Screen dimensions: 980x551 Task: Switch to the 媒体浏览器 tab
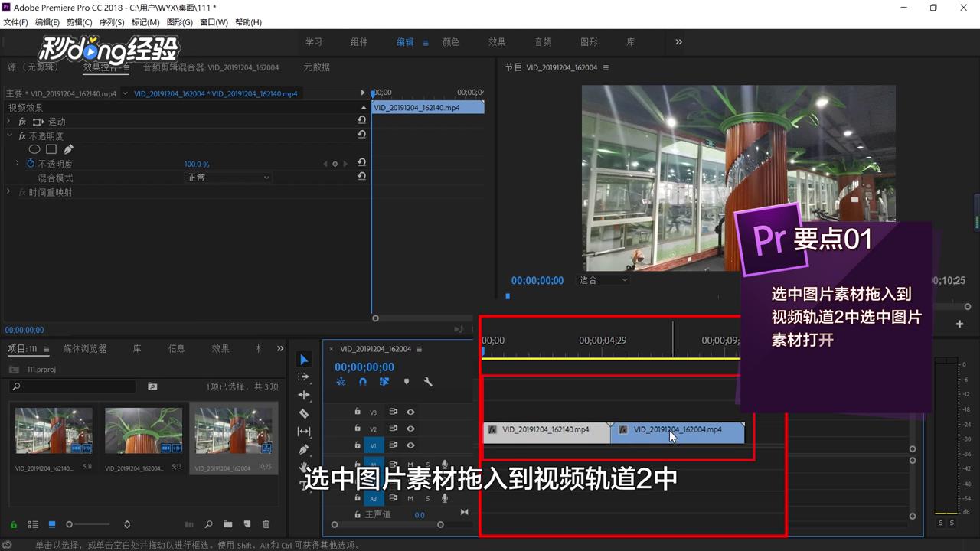coord(85,348)
